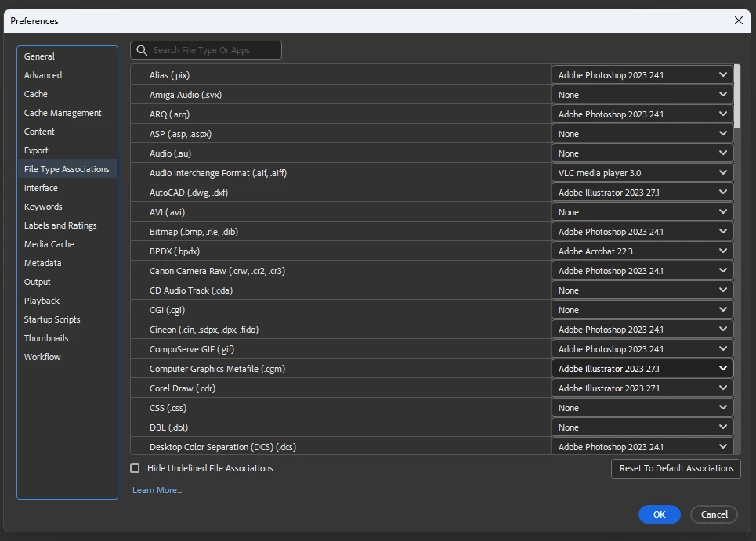Open the CompuServe GIF (.gif) dropdown
This screenshot has height=541, width=756.
(x=642, y=348)
